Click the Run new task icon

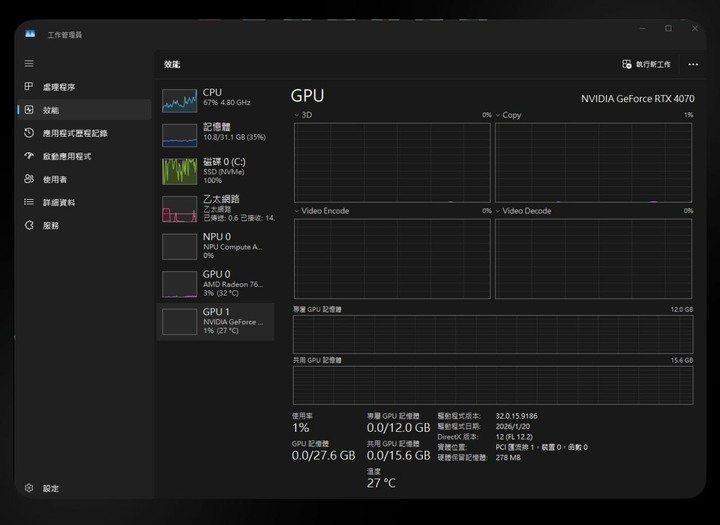[627, 64]
